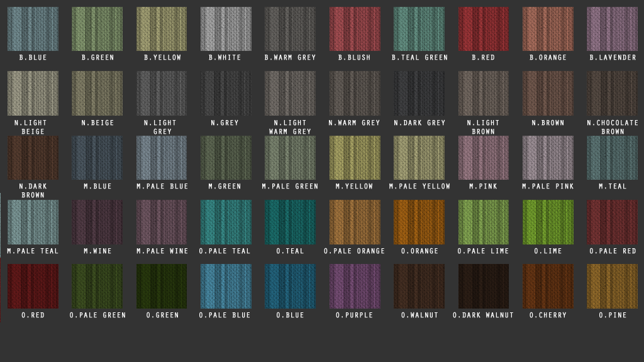Click the O.TEAL swatch
644x362 pixels.
290,222
